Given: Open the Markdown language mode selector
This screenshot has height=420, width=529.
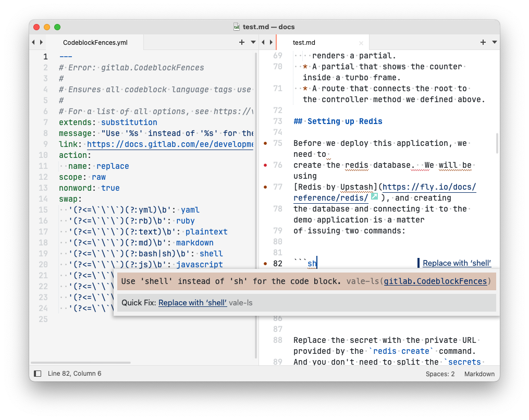Looking at the screenshot, I should [x=479, y=374].
